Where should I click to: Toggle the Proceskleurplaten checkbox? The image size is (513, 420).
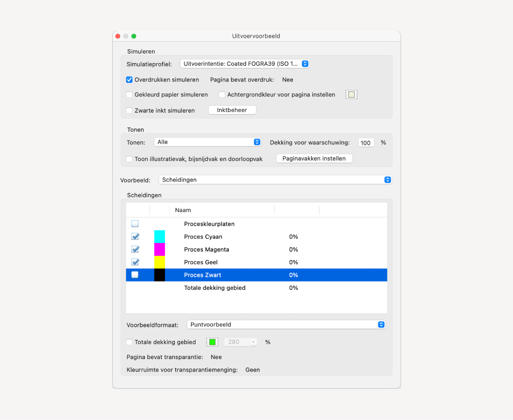pyautogui.click(x=135, y=224)
